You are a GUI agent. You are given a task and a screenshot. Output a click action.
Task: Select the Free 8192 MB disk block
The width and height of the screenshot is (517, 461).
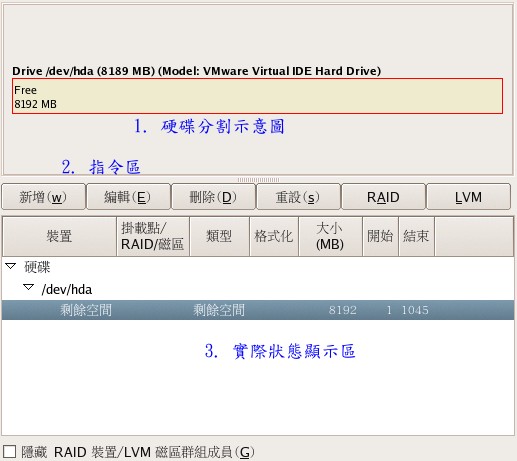[257, 96]
